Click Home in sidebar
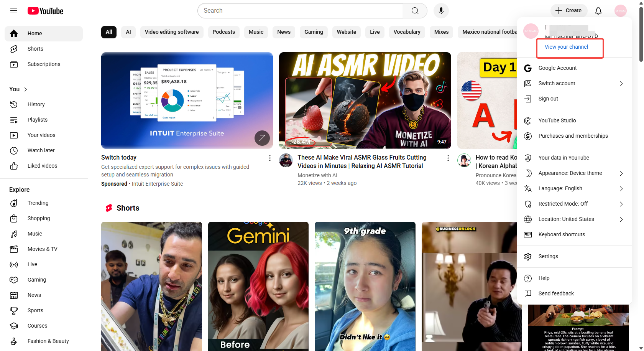Image resolution: width=644 pixels, height=351 pixels. (44, 34)
